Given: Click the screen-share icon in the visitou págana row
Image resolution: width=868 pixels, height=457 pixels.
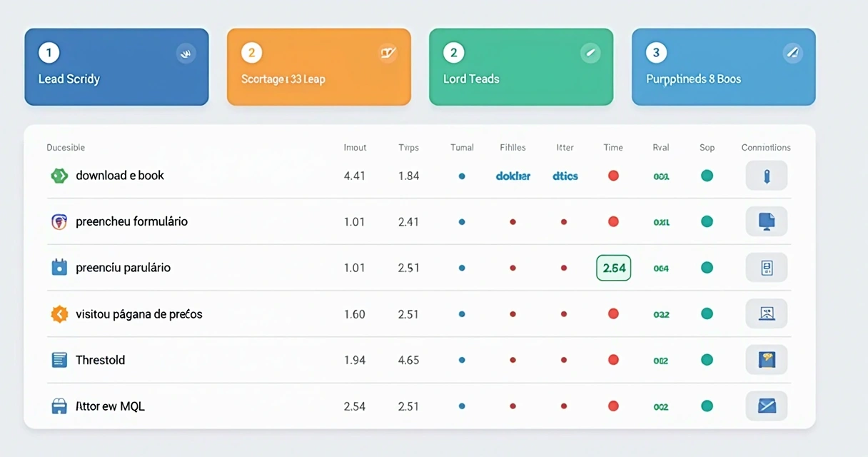Looking at the screenshot, I should pyautogui.click(x=767, y=313).
